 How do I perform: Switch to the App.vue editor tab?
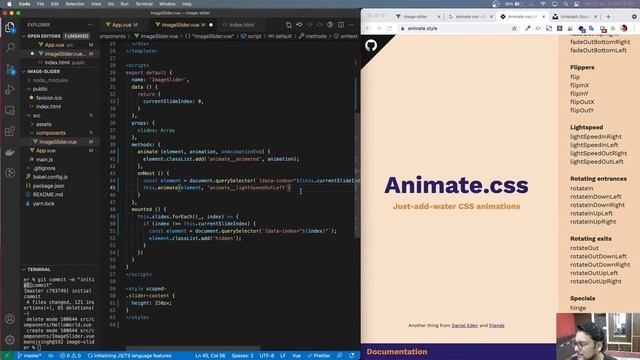(x=122, y=25)
